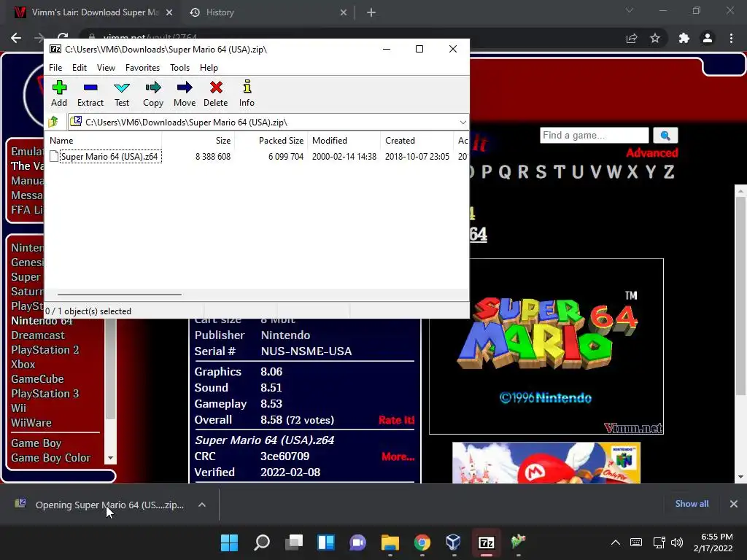Open WiiWare in the sidebar
The image size is (747, 560).
31,423
